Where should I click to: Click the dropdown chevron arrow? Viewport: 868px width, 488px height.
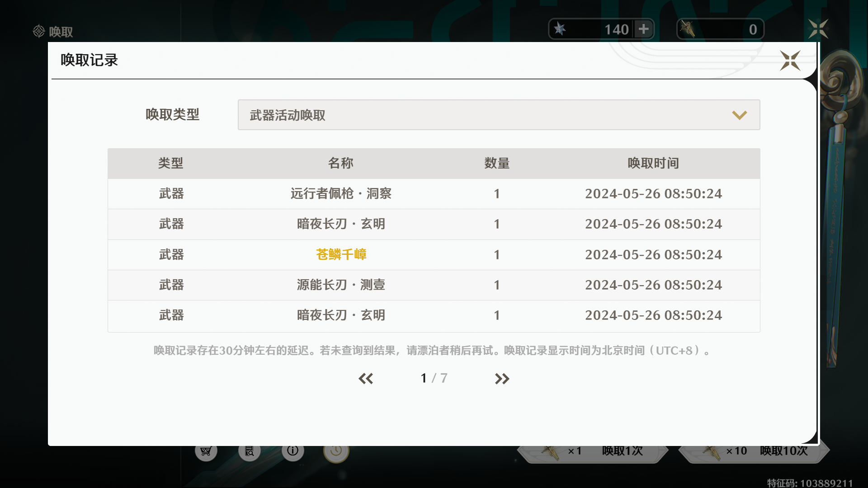tap(739, 115)
